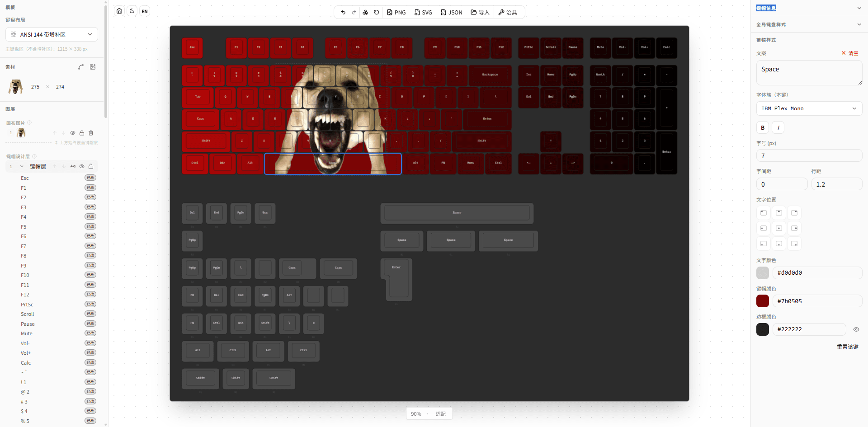Show info tooltip icon for 键帽设计层
868x427 pixels.
coord(34,156)
